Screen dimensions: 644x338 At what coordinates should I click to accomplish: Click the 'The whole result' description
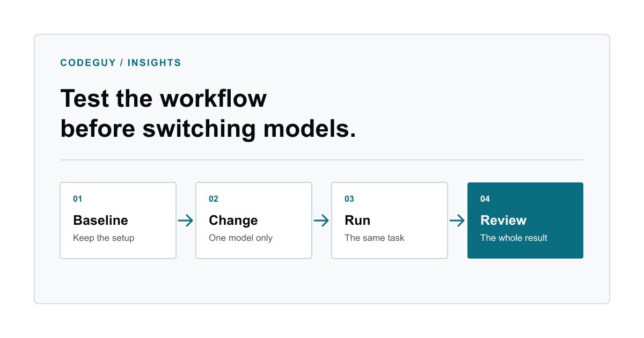514,238
